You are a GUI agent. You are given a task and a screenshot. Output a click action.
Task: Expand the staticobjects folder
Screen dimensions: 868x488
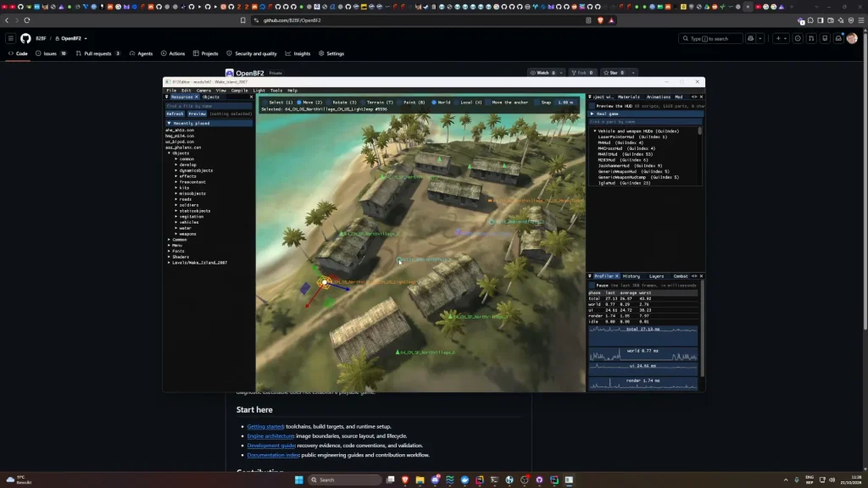(176, 211)
